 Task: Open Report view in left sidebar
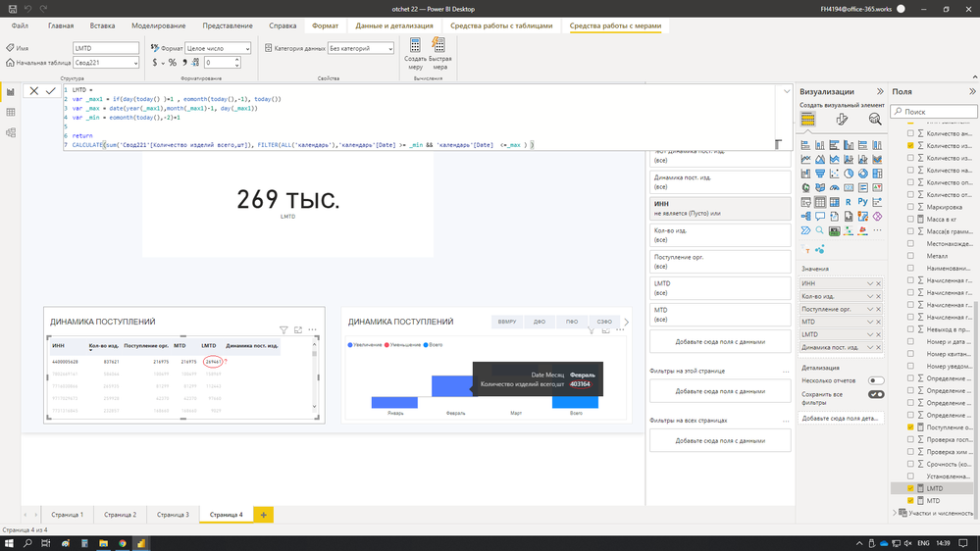[11, 92]
